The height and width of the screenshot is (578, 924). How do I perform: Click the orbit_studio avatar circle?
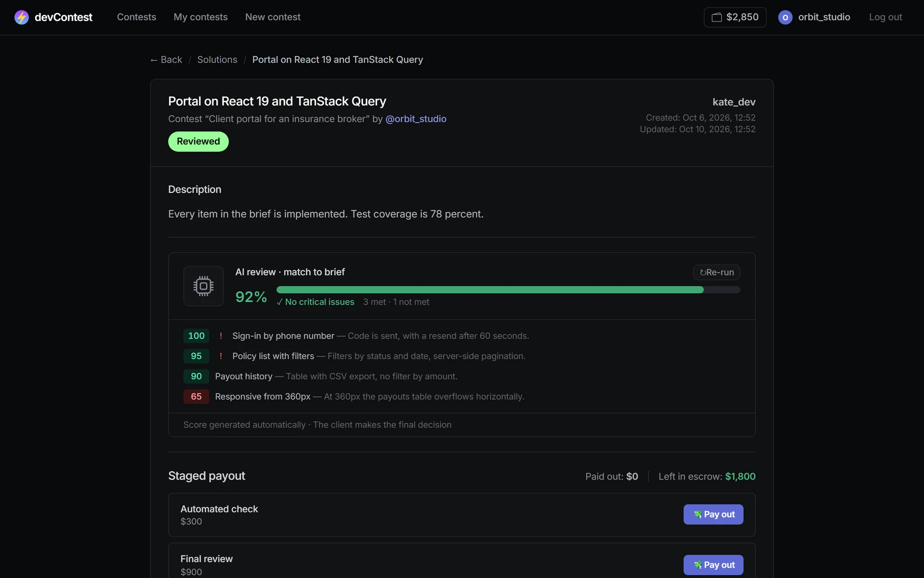coord(785,17)
